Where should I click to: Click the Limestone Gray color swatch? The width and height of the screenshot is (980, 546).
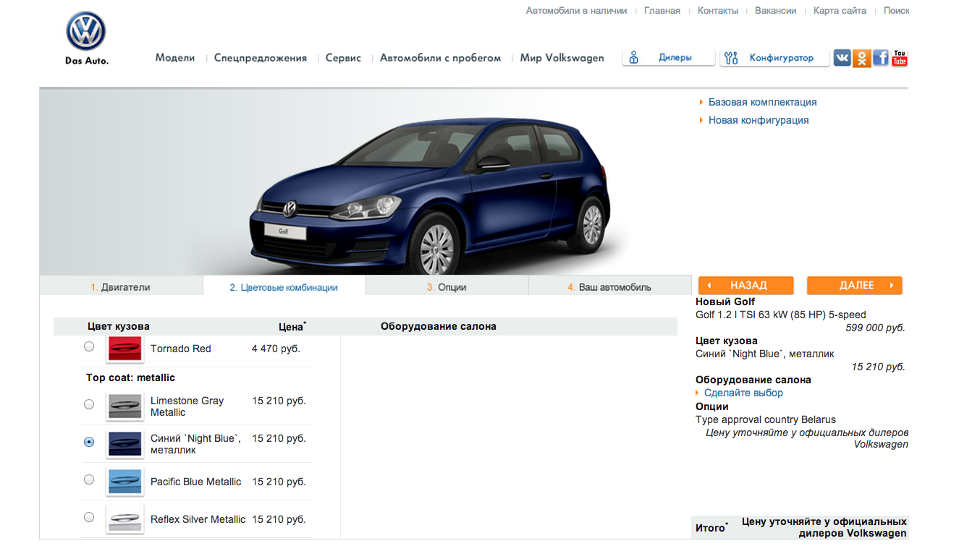tap(124, 406)
